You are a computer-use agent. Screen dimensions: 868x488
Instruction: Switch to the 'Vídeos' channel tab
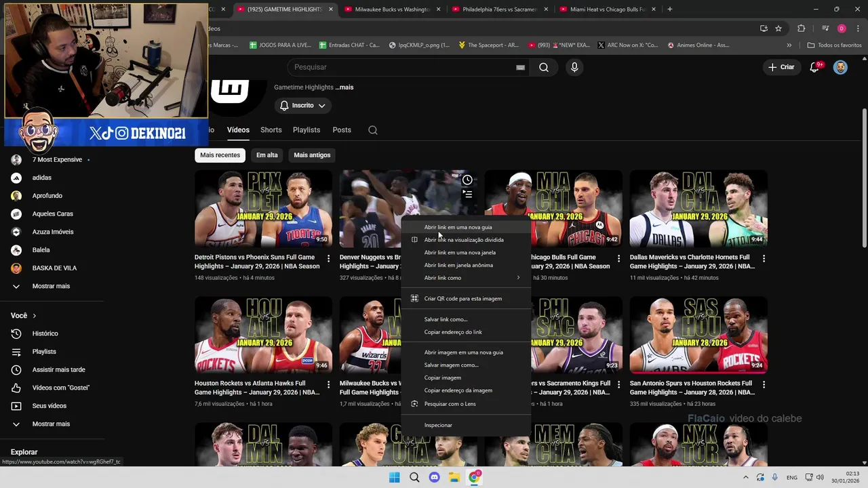coord(238,130)
